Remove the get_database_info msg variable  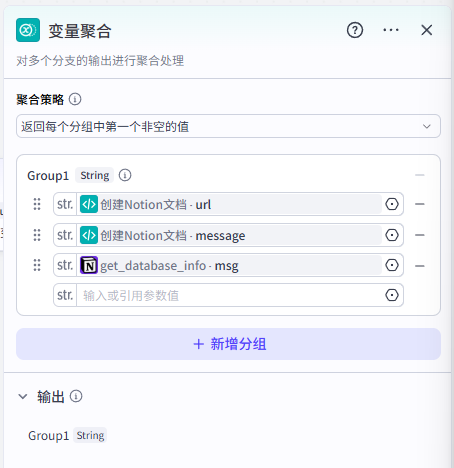(420, 266)
